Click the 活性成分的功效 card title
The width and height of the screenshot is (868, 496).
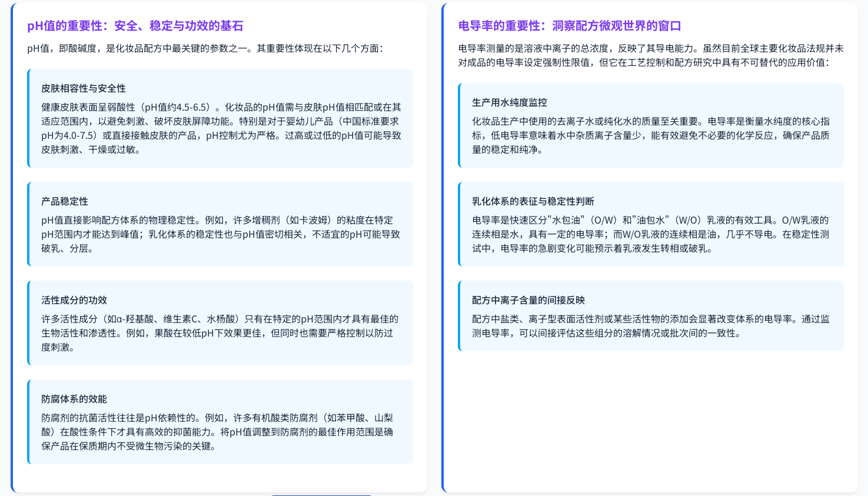(74, 300)
